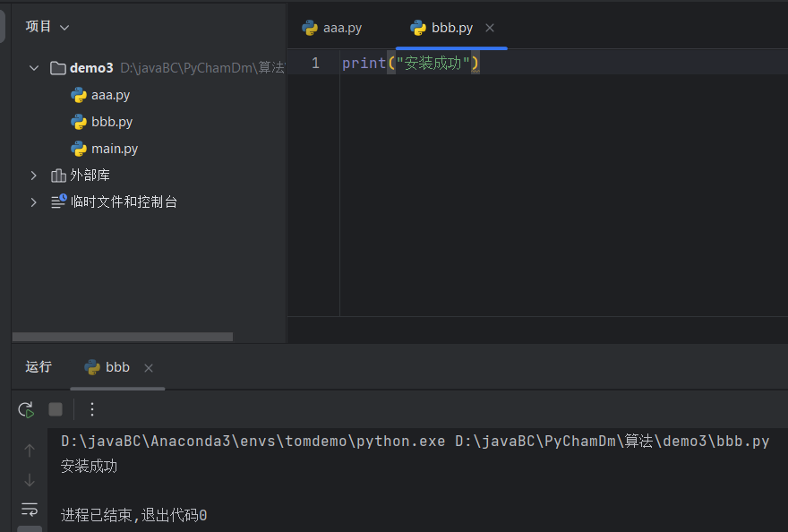Collapse the demo3 project folder
The image size is (788, 532).
[34, 67]
